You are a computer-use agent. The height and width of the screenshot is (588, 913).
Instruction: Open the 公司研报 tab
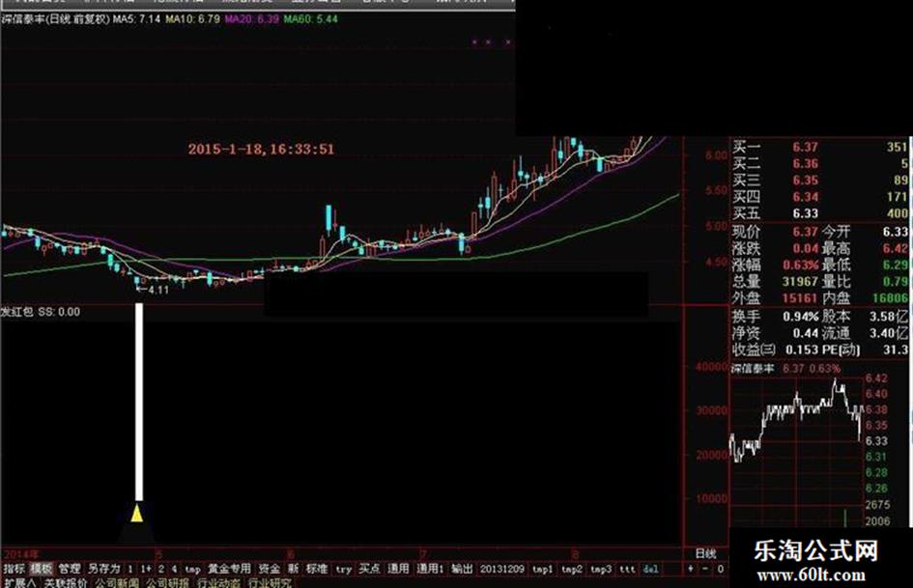(x=168, y=582)
